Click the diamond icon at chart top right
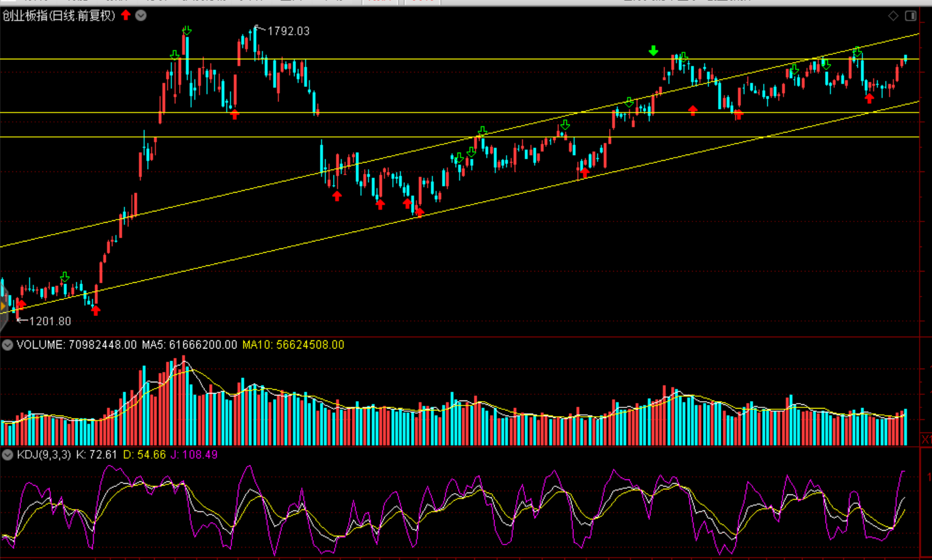 point(893,16)
